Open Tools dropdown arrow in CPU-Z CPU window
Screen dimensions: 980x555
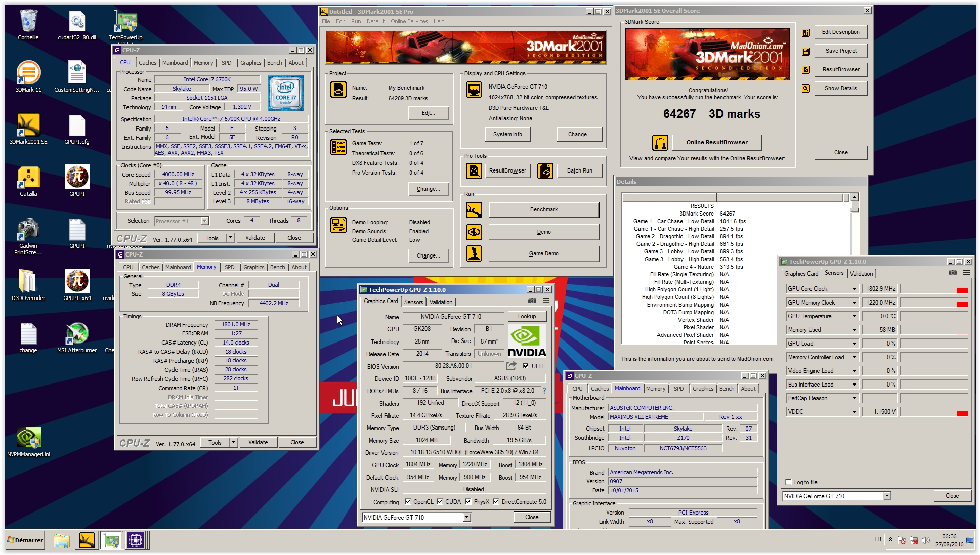(230, 238)
